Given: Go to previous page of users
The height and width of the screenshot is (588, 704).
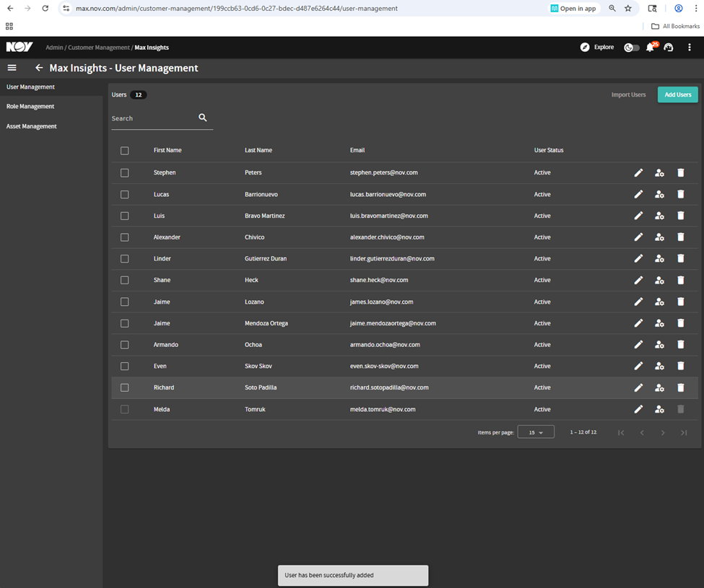Looking at the screenshot, I should click(x=642, y=432).
